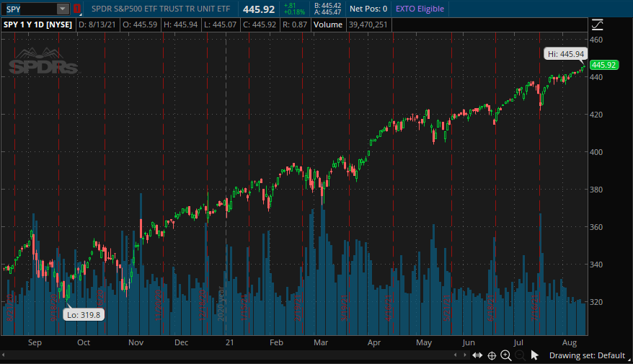Click the green 445.92 current price tag
The width and height of the screenshot is (633, 364).
point(604,65)
